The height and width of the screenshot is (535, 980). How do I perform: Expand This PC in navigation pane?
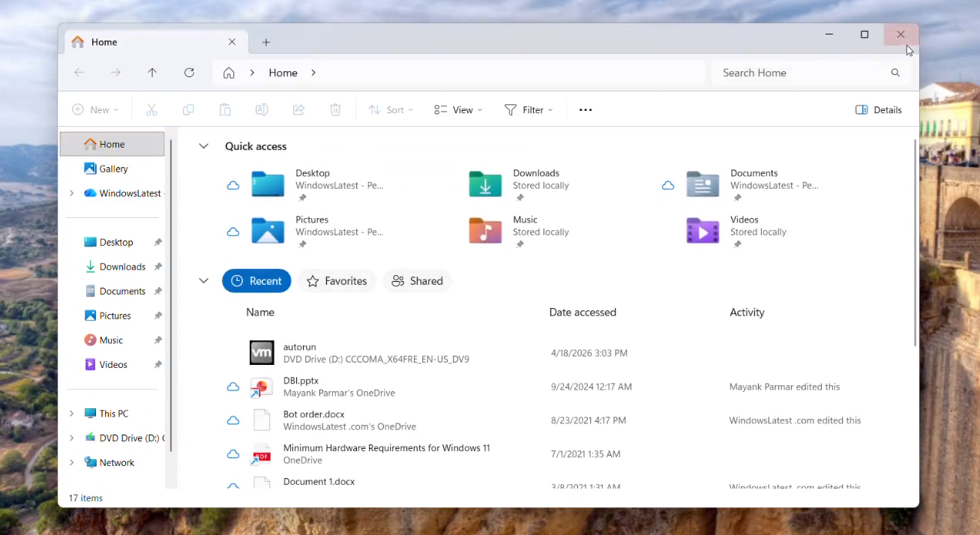pos(71,414)
